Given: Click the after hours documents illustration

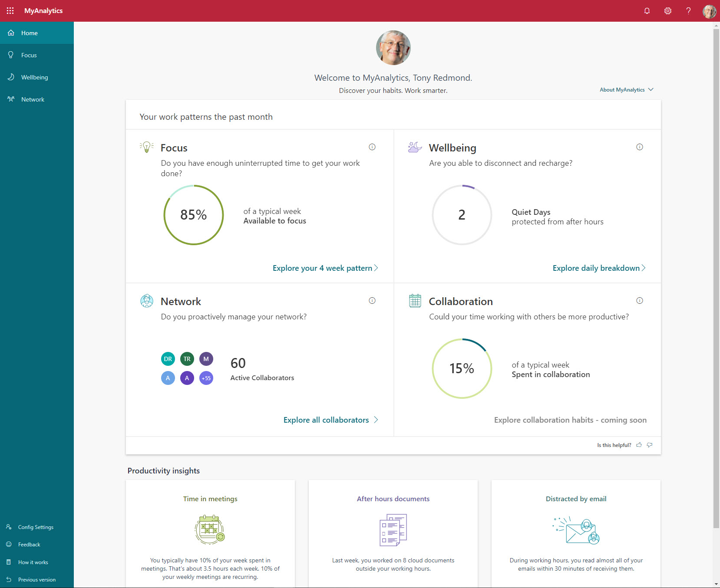Looking at the screenshot, I should 393,530.
